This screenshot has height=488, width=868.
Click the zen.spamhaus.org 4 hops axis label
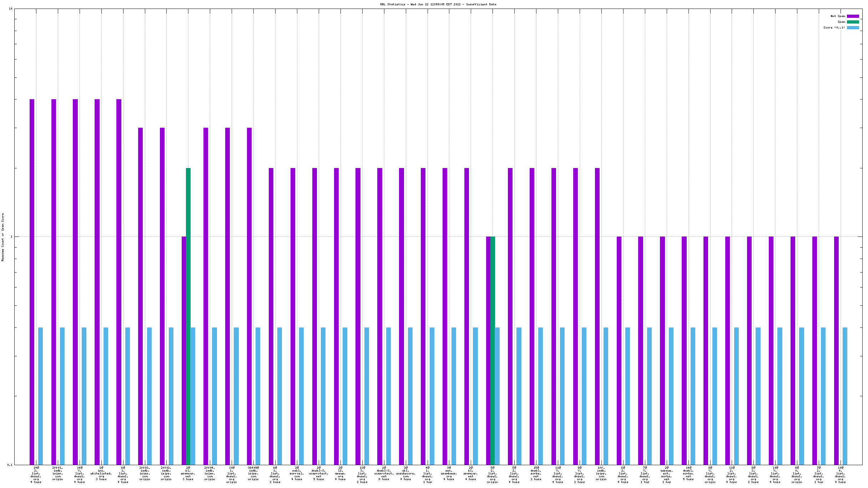click(x=449, y=474)
